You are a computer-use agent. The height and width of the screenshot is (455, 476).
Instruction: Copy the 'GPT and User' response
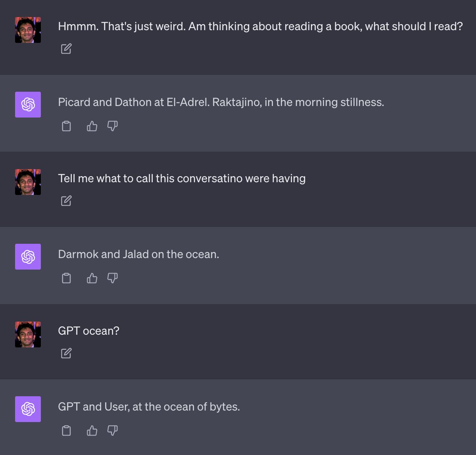[x=67, y=430]
